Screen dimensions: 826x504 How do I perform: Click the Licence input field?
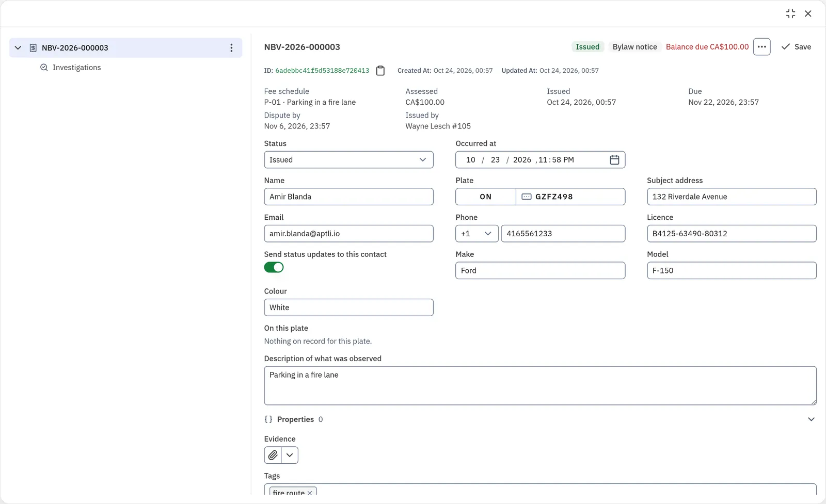click(x=732, y=234)
